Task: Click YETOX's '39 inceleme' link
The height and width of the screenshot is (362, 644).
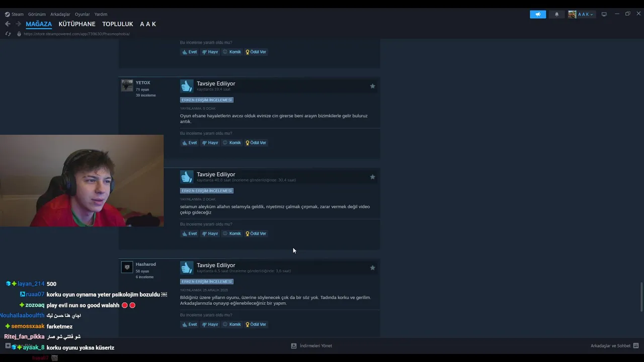Action: tap(145, 95)
